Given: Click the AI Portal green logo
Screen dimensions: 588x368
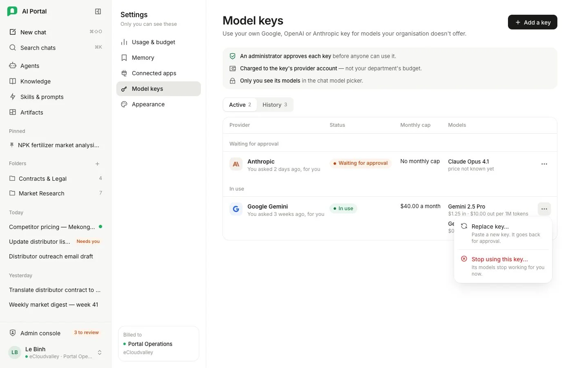Looking at the screenshot, I should click(12, 11).
